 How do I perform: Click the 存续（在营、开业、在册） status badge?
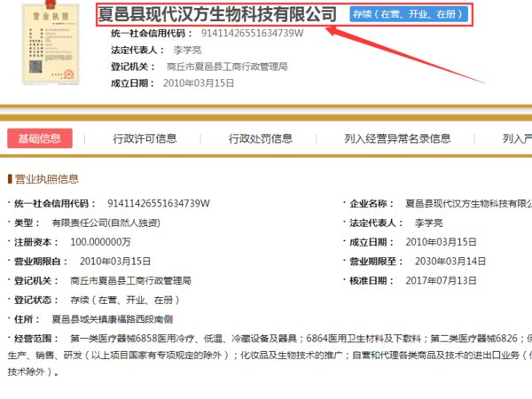(409, 14)
